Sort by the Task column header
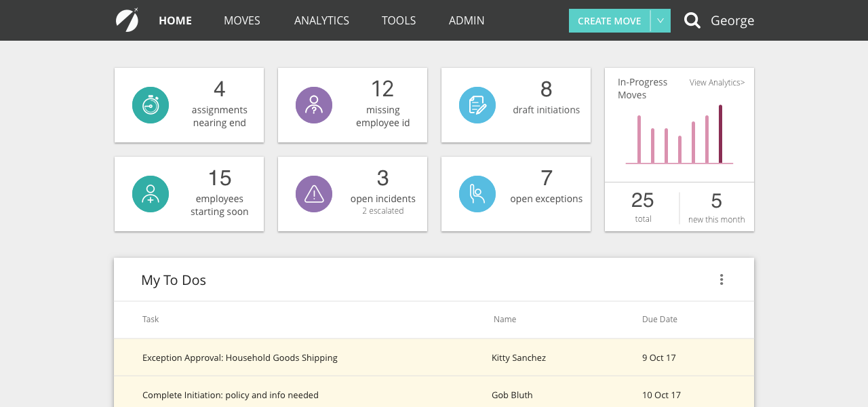Screen dimensions: 868x407 (151, 319)
